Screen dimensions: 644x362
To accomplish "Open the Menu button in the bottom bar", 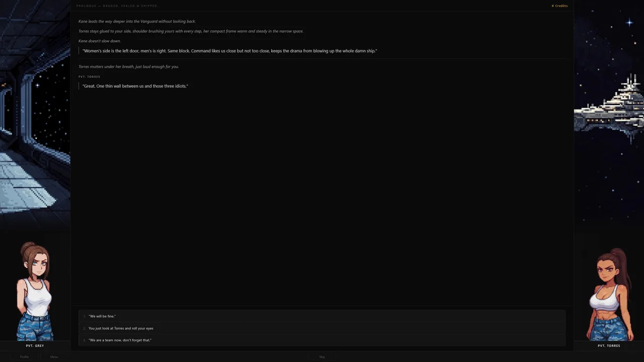I will coord(54,357).
